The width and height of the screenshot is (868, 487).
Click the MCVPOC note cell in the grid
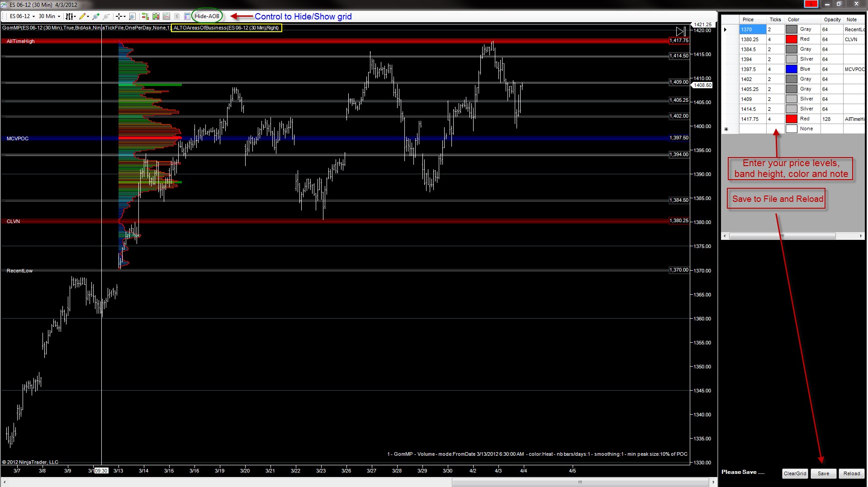point(854,69)
